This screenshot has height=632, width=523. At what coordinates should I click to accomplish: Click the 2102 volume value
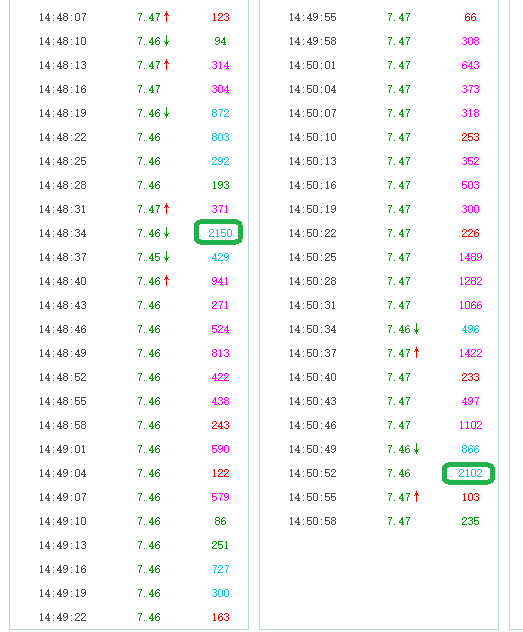pyautogui.click(x=470, y=473)
